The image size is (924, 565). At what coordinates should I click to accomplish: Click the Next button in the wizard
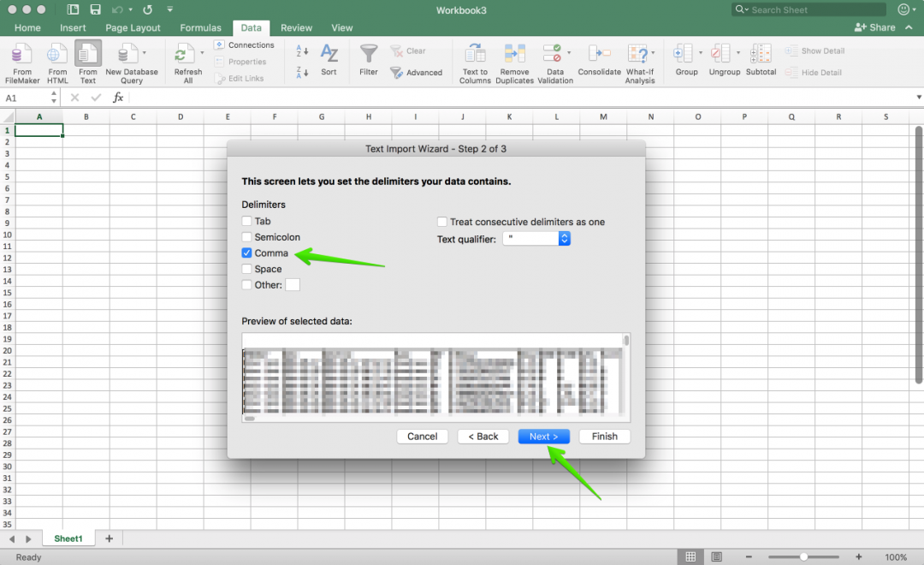pyautogui.click(x=544, y=436)
